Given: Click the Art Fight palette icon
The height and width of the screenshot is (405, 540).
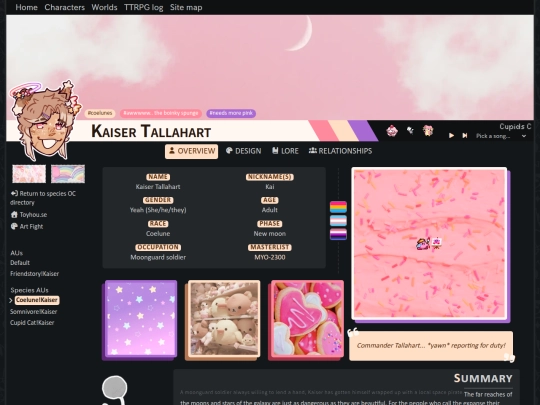Looking at the screenshot, I should coord(14,226).
